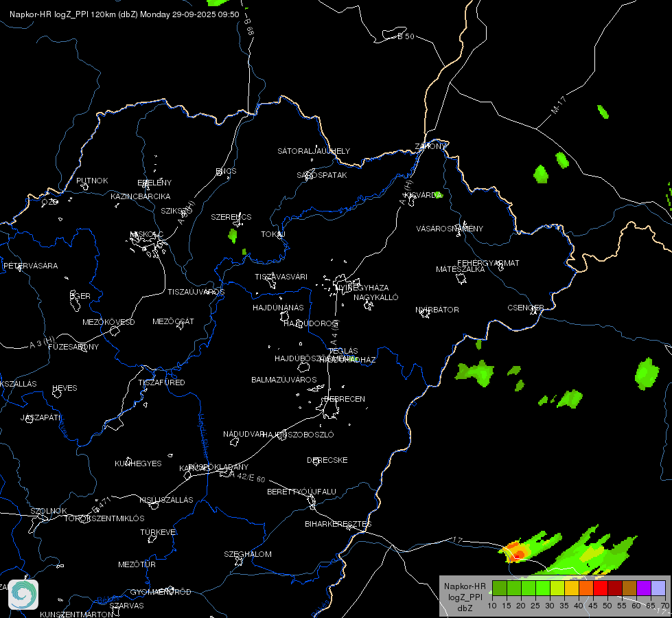Click the NAGYKÁLLÓ town label
The width and height of the screenshot is (672, 618).
[x=376, y=297]
